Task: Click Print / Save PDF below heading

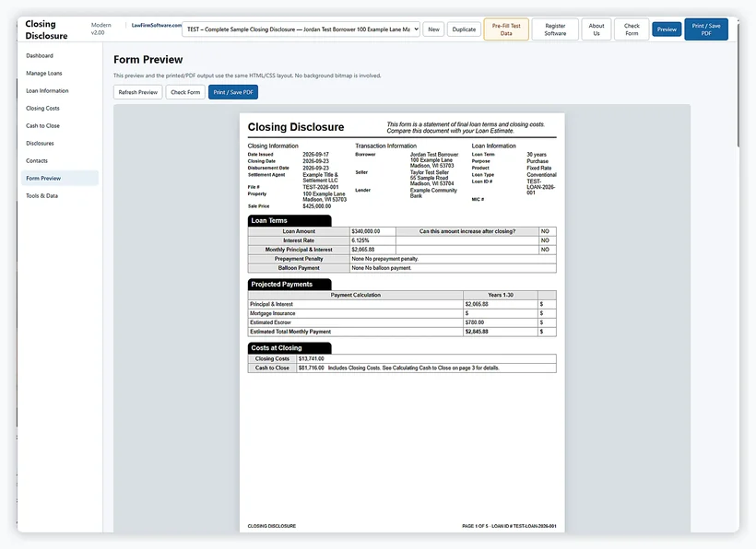Action: [x=233, y=92]
